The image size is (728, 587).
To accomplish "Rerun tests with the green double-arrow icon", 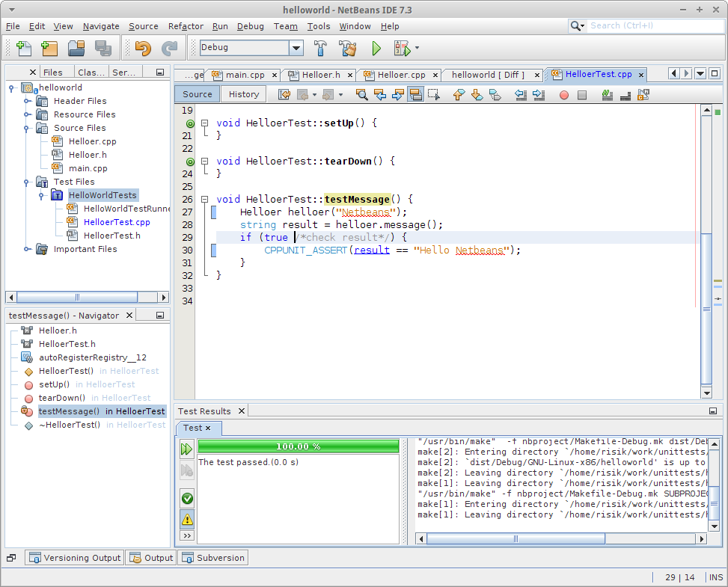I will tap(186, 449).
